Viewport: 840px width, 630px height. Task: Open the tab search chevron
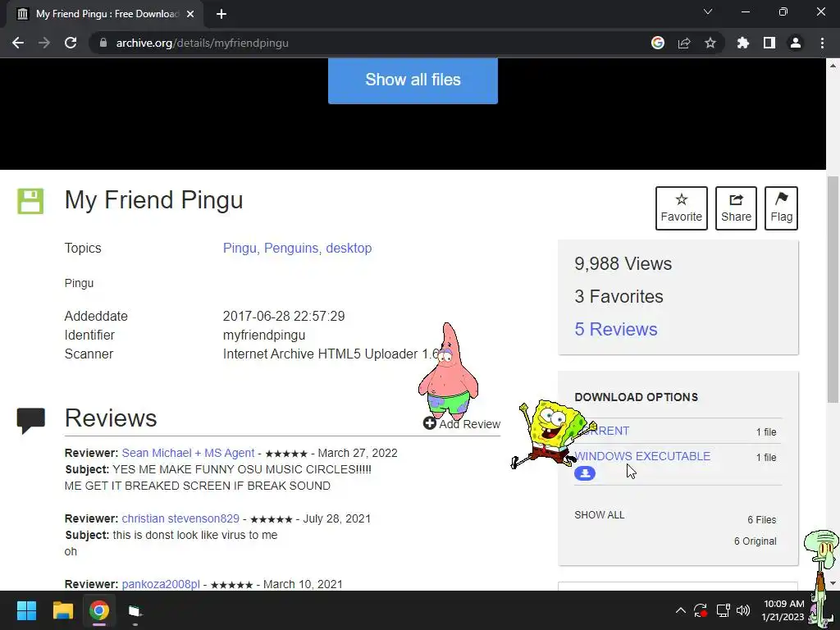pos(708,11)
